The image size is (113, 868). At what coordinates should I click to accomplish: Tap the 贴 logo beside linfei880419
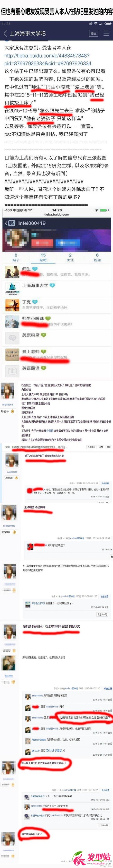coord(12,223)
